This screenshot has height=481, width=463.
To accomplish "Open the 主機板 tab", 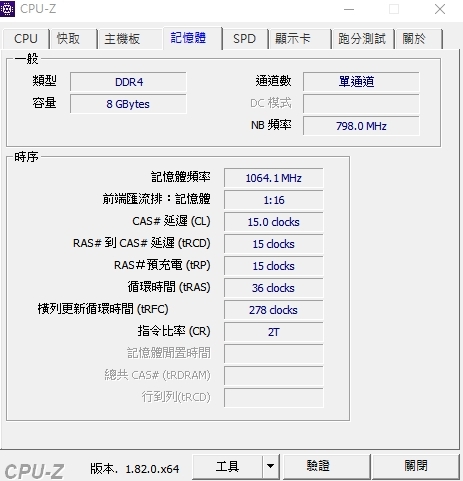I will [130, 39].
